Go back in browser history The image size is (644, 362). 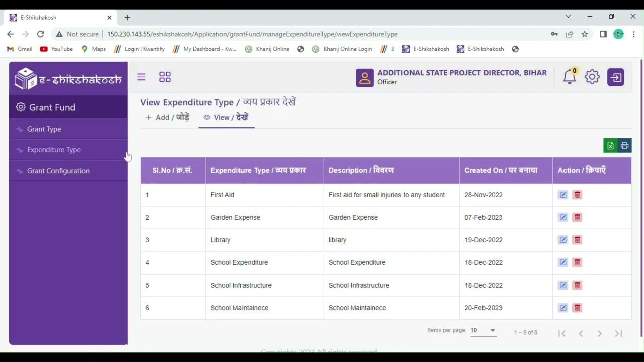11,34
